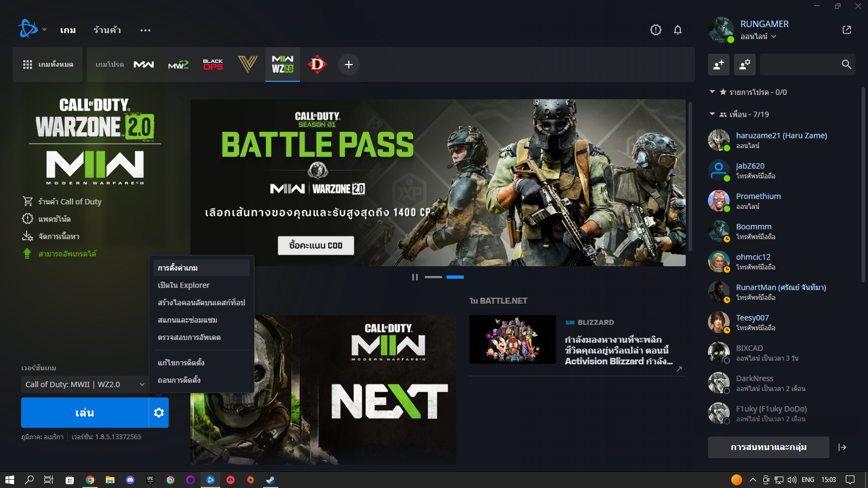Choose สร้างไอคอนลัดบนเดสก์ท็อป menu entry
868x488 pixels.
[x=201, y=303]
